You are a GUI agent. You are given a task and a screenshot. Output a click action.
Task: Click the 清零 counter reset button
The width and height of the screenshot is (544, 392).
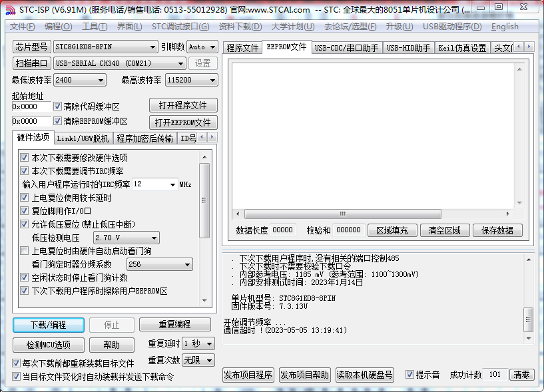(521, 375)
